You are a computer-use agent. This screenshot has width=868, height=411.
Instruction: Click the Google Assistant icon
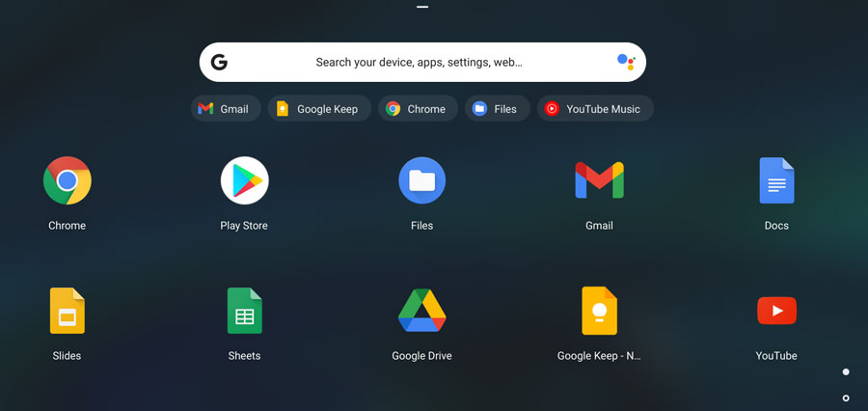click(x=626, y=63)
